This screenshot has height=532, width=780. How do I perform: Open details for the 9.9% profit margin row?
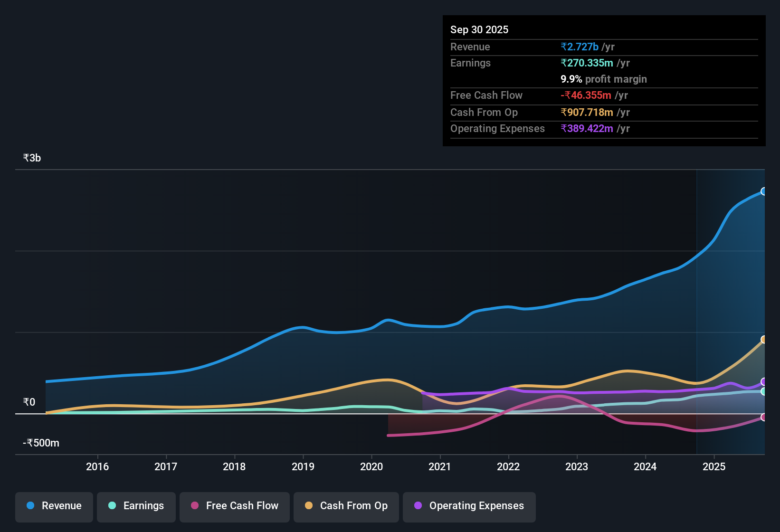[x=603, y=79]
